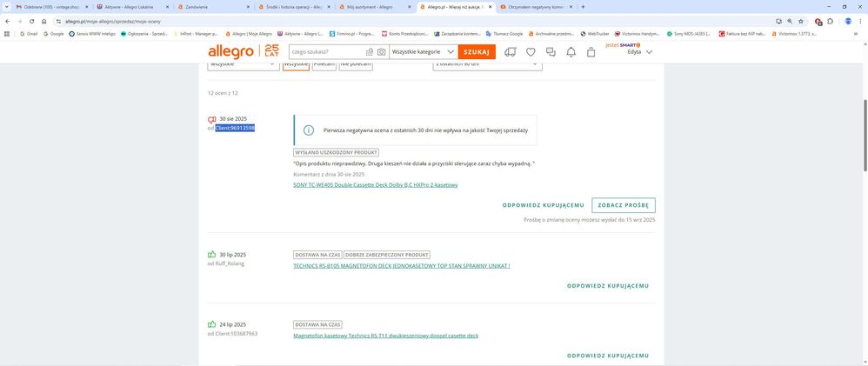Open the shopping cart icon

point(591,52)
